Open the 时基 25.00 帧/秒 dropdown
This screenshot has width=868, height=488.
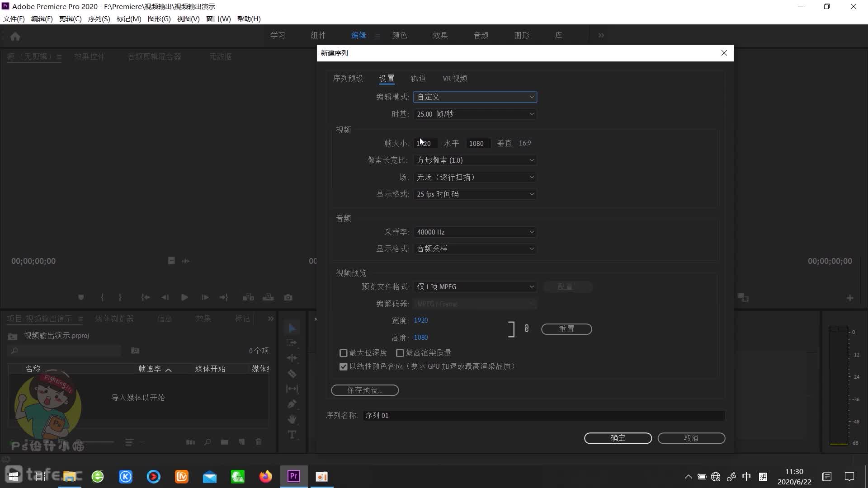pos(475,114)
